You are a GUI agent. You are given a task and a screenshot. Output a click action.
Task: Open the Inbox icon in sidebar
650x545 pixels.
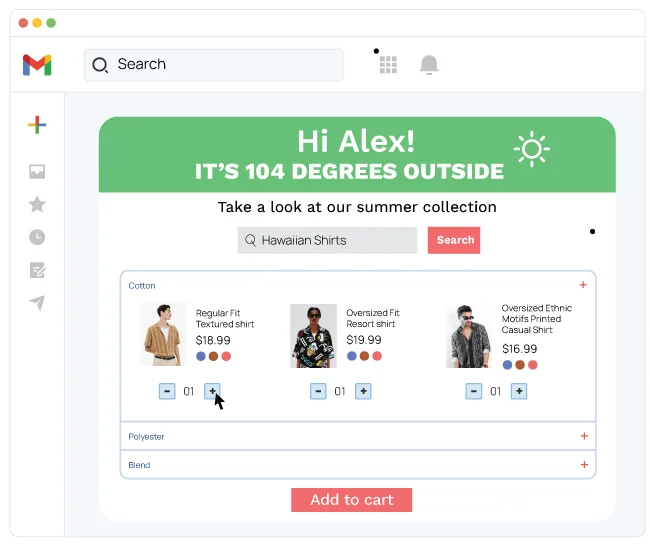coord(37,172)
